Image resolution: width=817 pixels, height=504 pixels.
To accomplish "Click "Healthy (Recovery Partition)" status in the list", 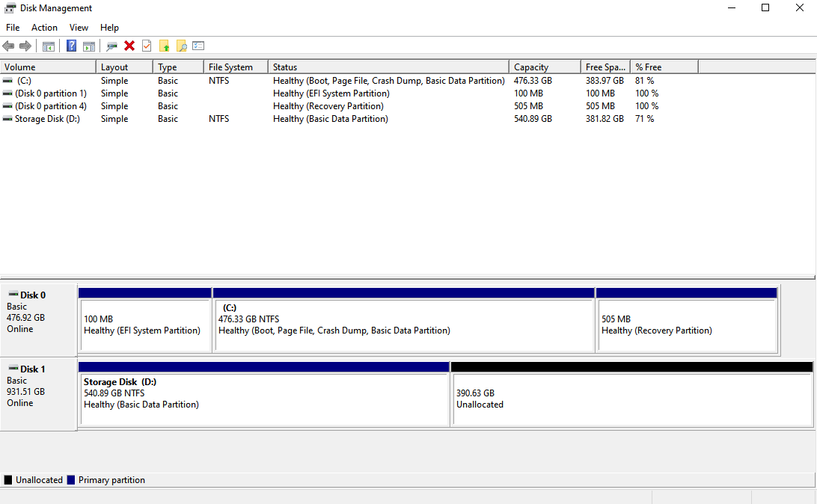I will [328, 106].
